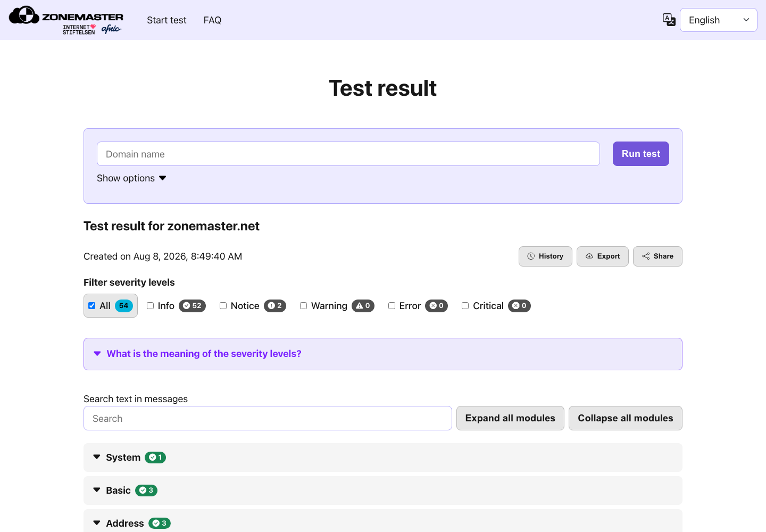766x532 pixels.
Task: Expand the Address module
Action: click(x=382, y=522)
